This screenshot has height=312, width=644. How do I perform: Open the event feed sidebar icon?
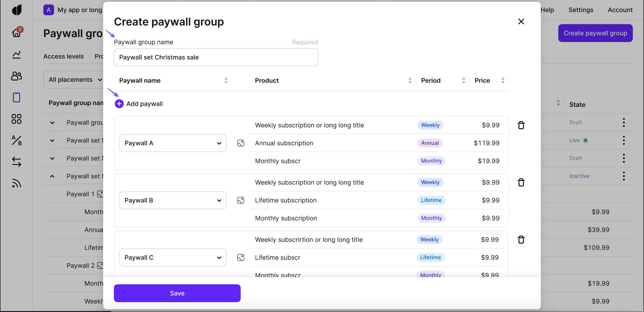(x=16, y=183)
